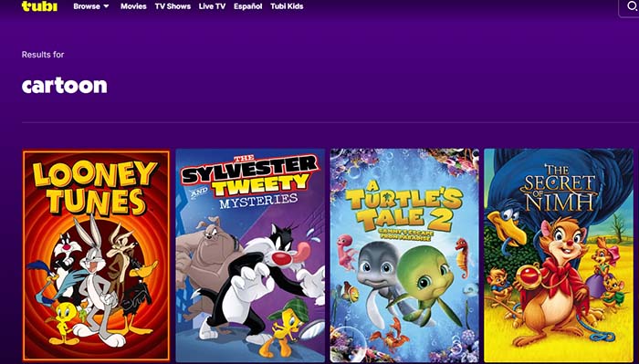Click the "cartoon" search term heading
Image resolution: width=639 pixels, height=364 pixels.
(x=65, y=86)
